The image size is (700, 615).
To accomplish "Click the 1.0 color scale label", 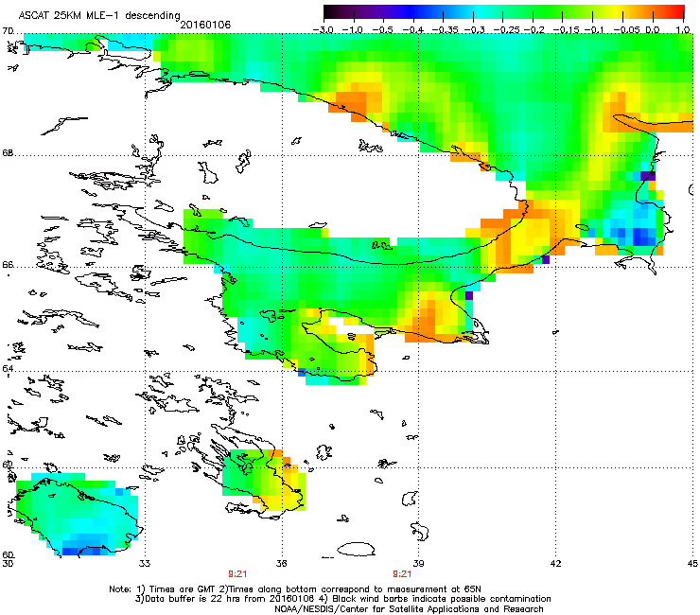I will click(683, 29).
